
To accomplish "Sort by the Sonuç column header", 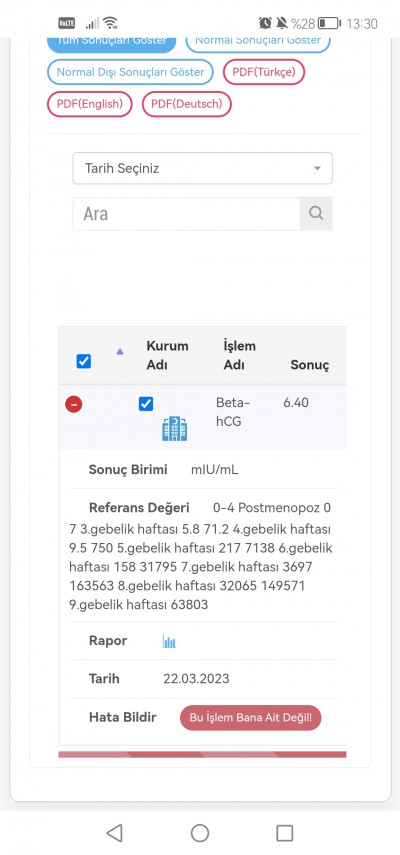I will 310,365.
